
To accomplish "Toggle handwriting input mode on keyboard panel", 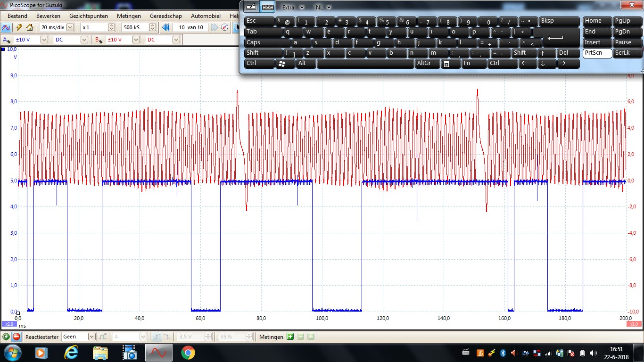I will point(251,7).
